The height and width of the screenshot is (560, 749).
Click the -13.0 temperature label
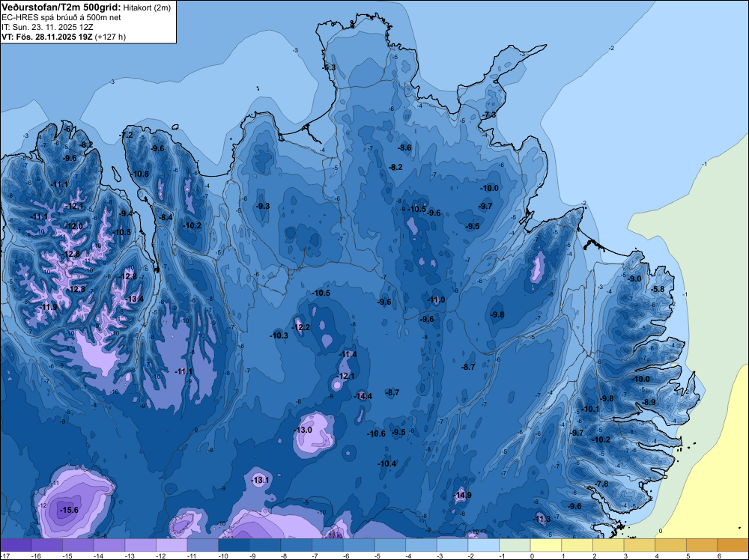303,430
